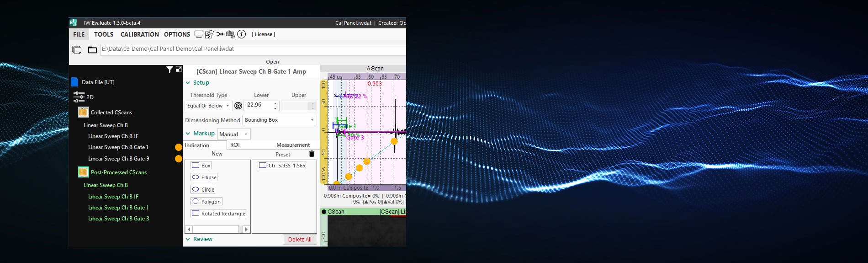Switch to the ROI tab
The height and width of the screenshot is (263, 868).
[x=235, y=145]
